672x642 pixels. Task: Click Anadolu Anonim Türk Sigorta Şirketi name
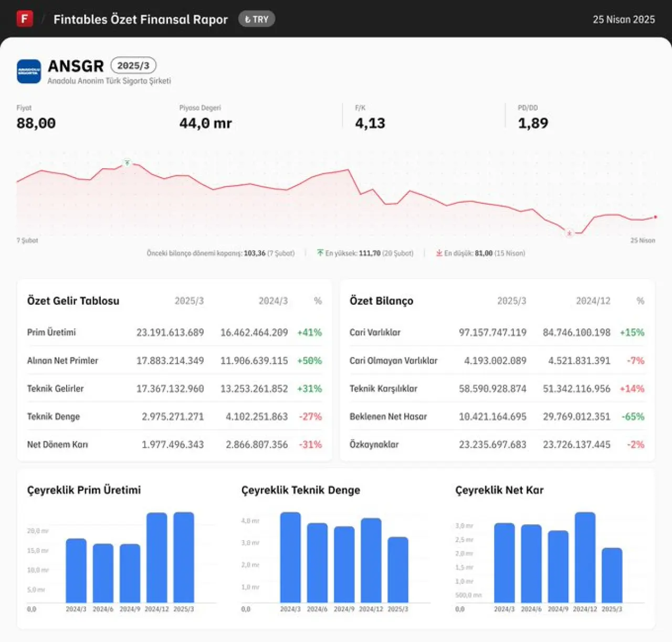click(109, 81)
